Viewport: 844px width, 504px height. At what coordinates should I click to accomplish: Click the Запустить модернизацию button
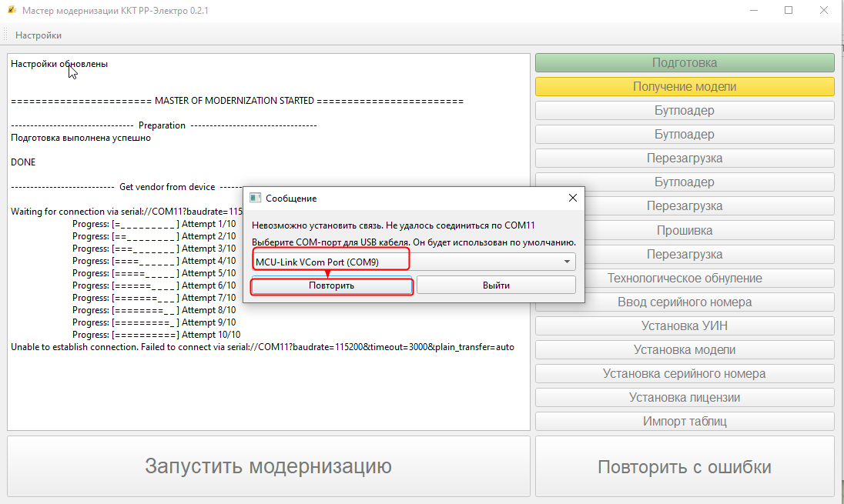[x=268, y=466]
